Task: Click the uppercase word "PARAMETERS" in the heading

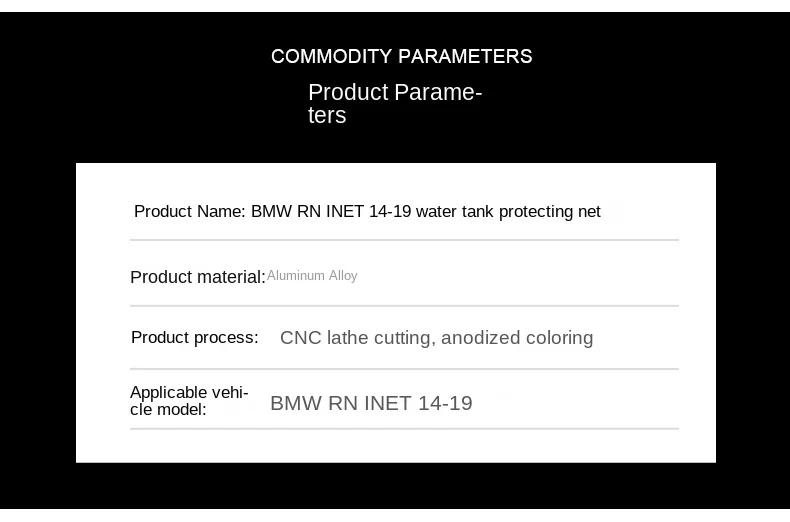Action: pos(465,57)
